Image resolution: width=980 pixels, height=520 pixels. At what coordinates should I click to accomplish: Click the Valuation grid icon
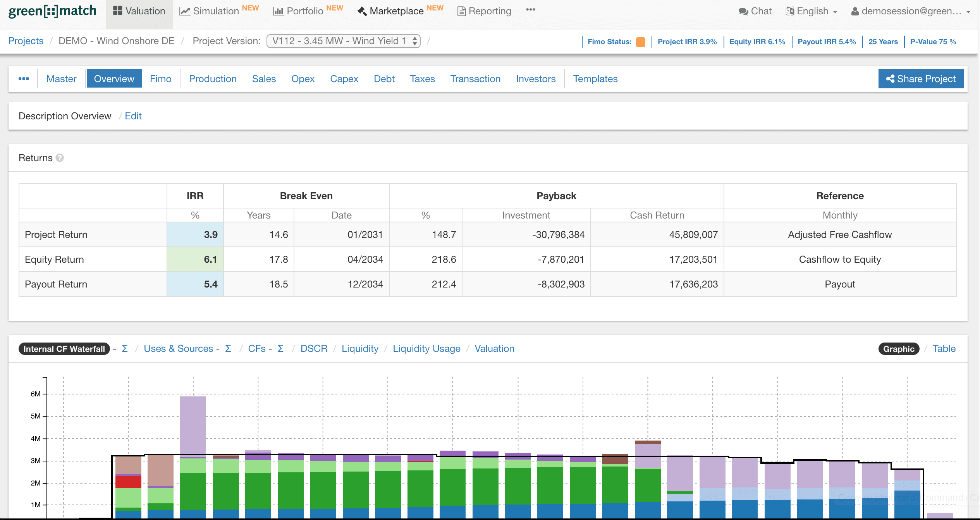pos(117,11)
